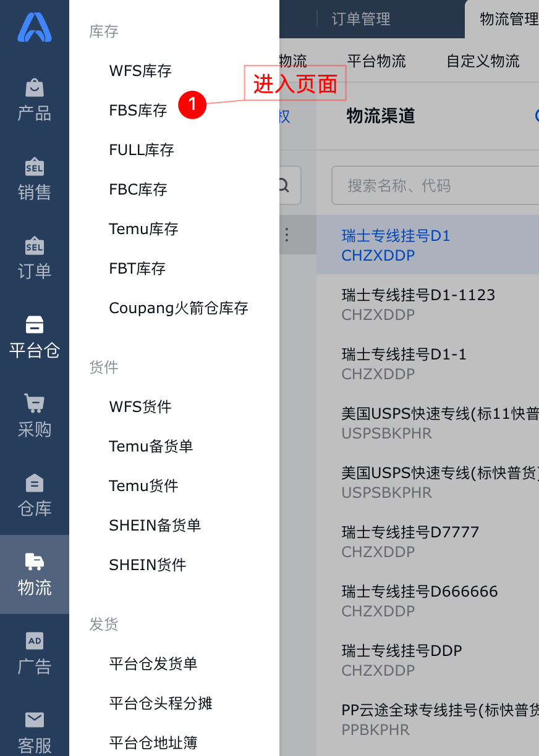Open the 销售 sidebar section

pyautogui.click(x=35, y=179)
